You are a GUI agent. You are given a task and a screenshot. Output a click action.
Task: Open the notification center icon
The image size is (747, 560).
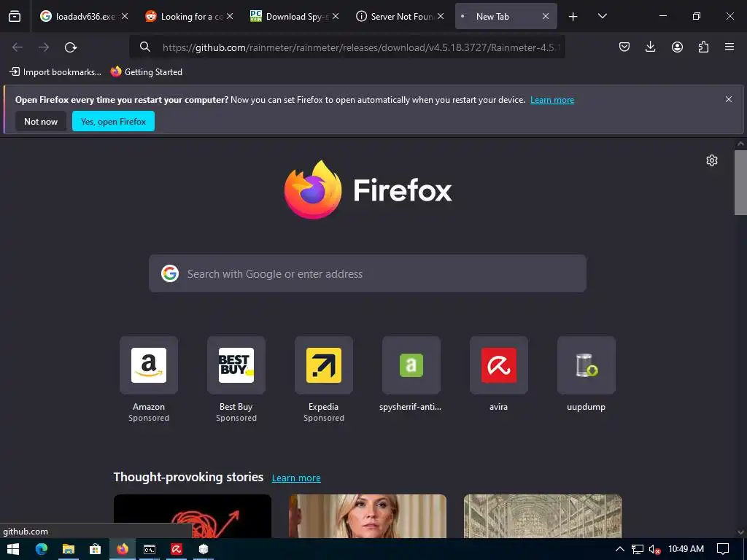coord(723,549)
